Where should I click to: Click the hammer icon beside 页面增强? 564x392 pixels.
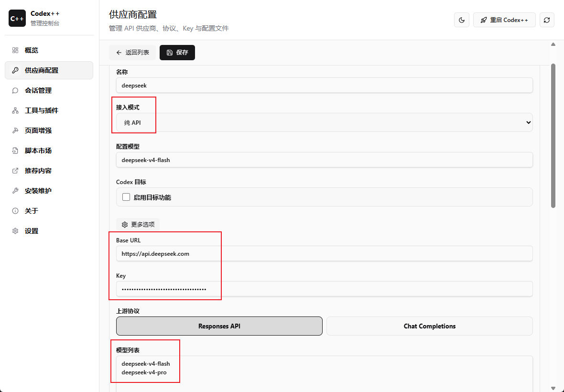coord(15,131)
